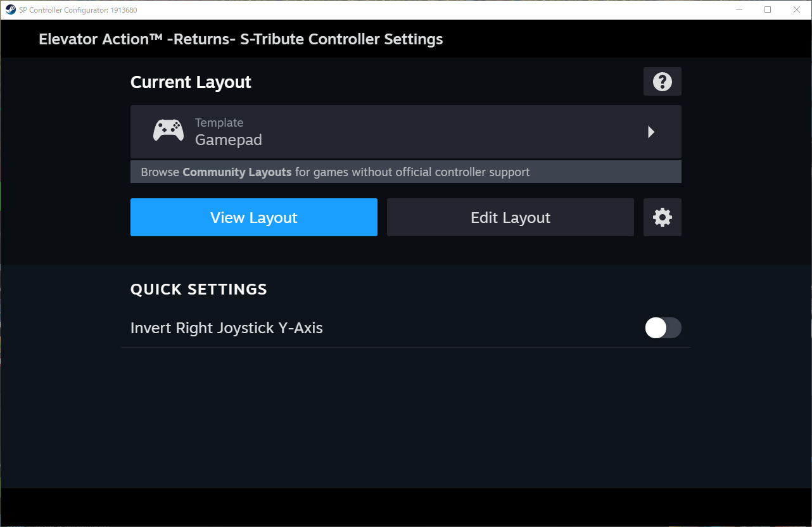Click the QUICK SETTINGS heading
Viewport: 812px width, 527px height.
[199, 289]
